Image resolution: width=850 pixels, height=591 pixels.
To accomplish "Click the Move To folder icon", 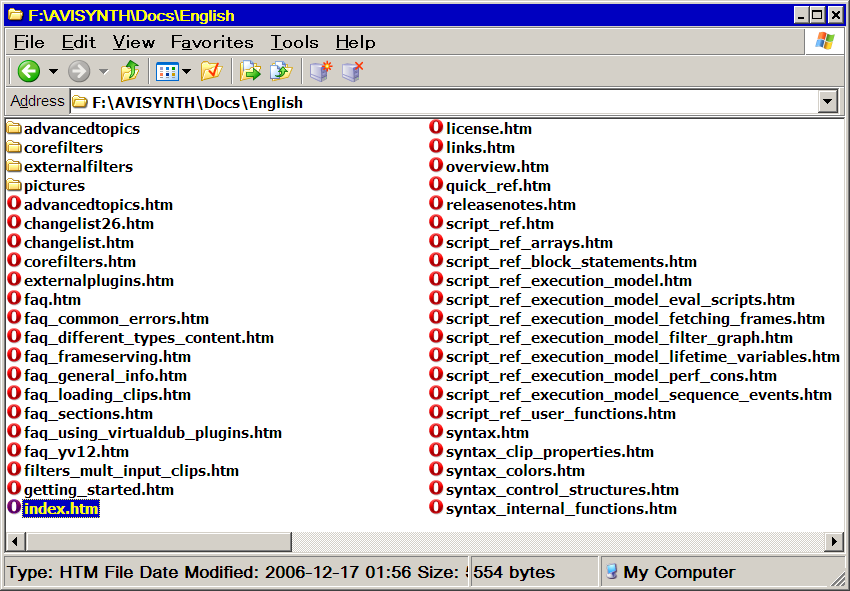I will pyautogui.click(x=250, y=71).
